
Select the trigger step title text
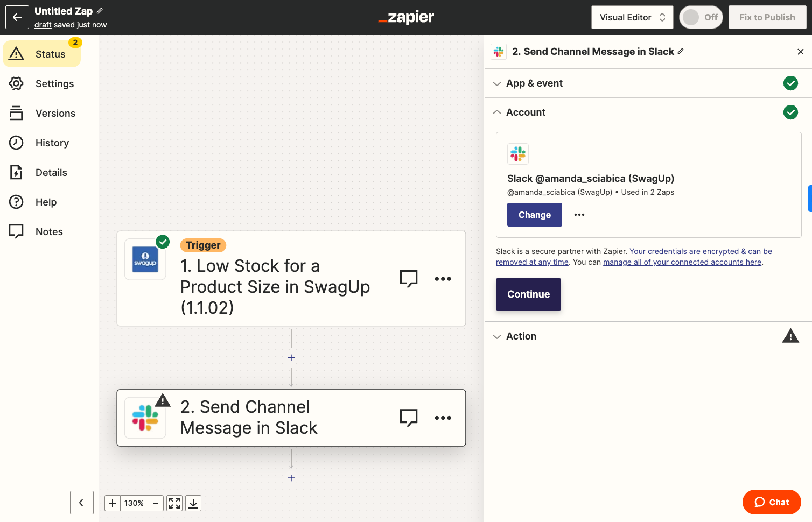point(275,286)
